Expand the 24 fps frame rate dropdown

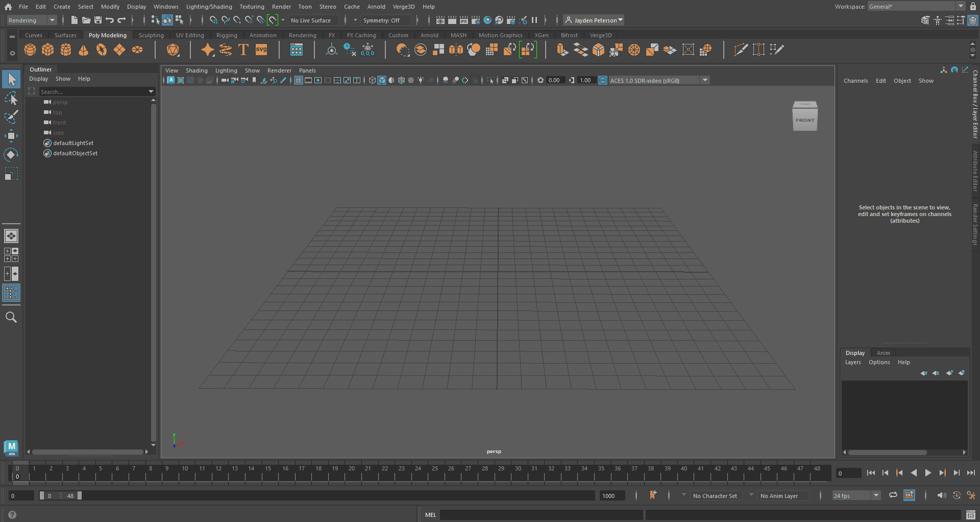click(x=876, y=495)
